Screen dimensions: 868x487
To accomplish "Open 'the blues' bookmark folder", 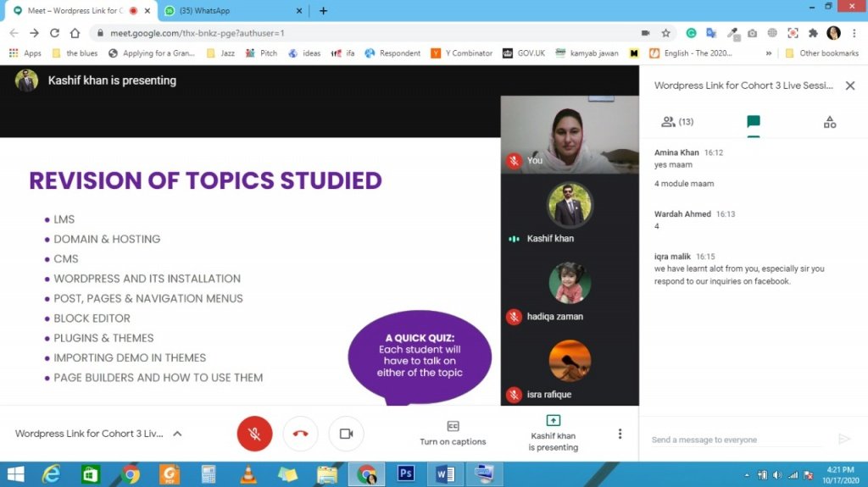I will pyautogui.click(x=75, y=53).
